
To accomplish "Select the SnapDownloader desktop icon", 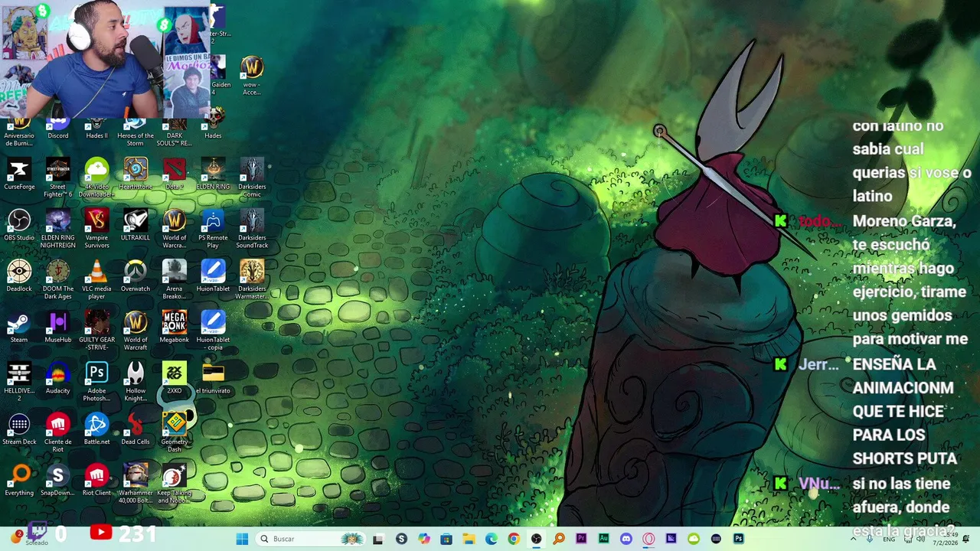I will 58,481.
